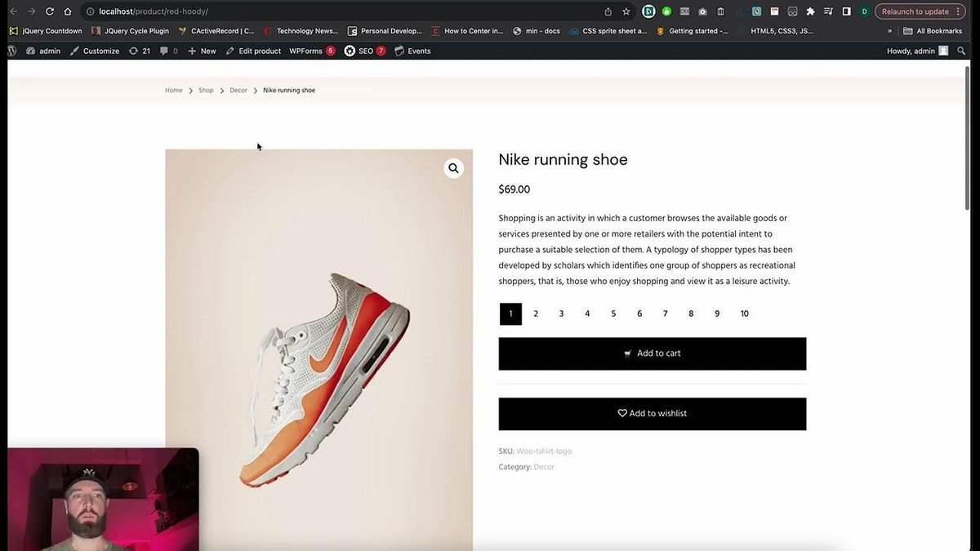
Task: Click the admin bar search magnifier
Action: point(963,51)
